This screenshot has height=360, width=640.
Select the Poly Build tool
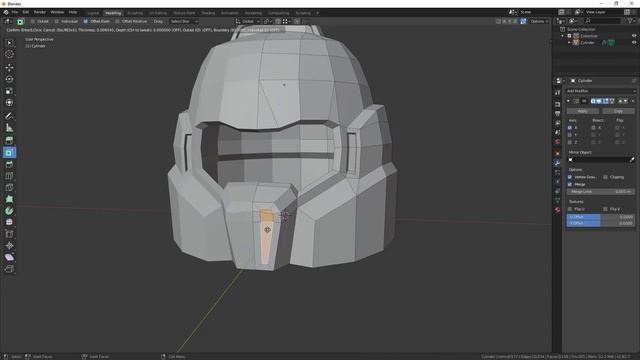9,199
